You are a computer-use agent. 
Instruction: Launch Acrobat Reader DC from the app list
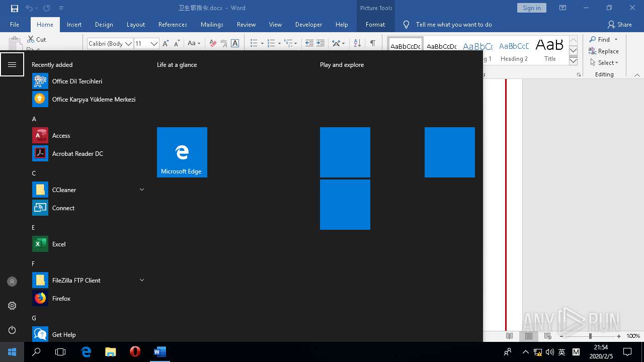coord(88,154)
